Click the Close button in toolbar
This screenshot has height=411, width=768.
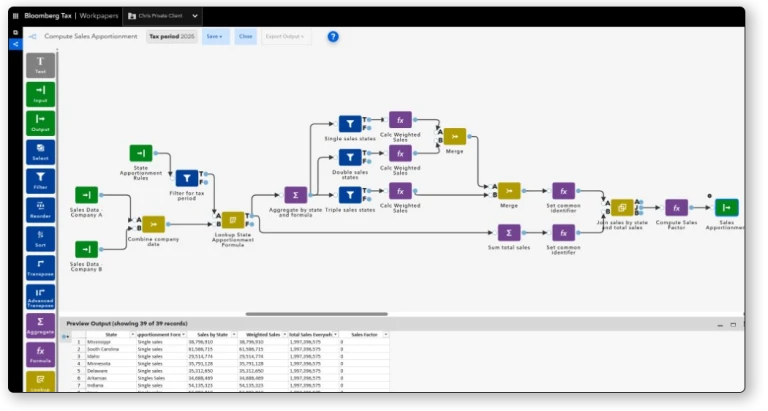point(246,36)
